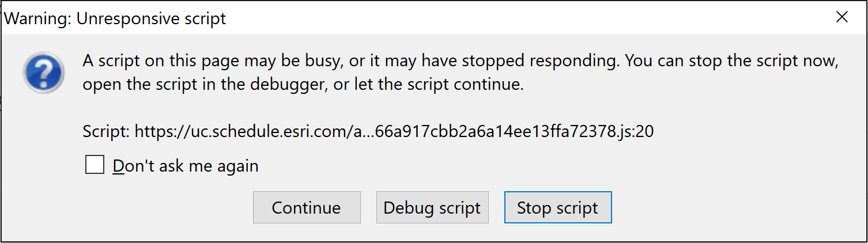868x243 pixels.
Task: Click the "Unresponsive script" words in the title
Action: (151, 18)
